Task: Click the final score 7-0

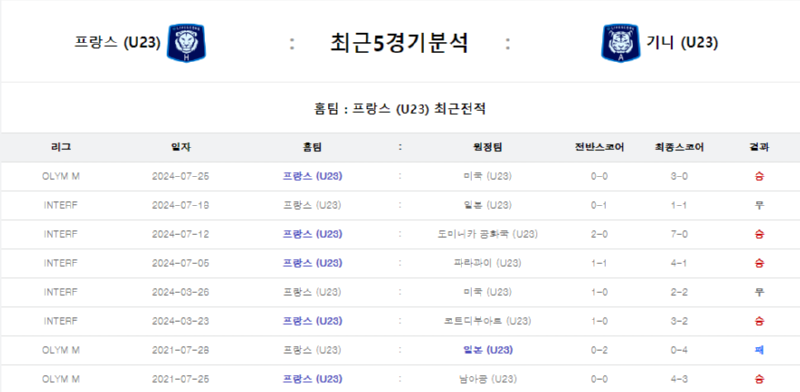Action: coord(679,235)
